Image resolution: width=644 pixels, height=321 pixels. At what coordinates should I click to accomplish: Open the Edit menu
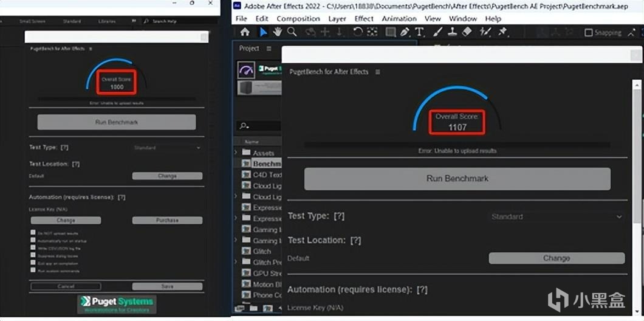[x=262, y=18]
